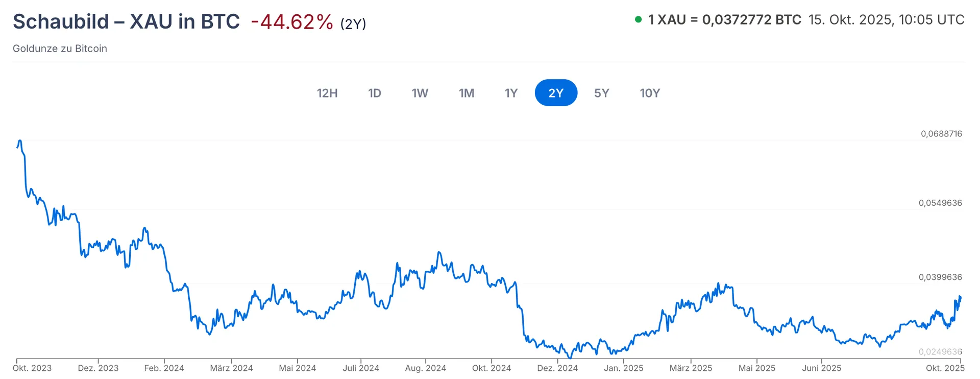
Task: Click the Aug. 2024 axis marker
Action: [x=426, y=368]
